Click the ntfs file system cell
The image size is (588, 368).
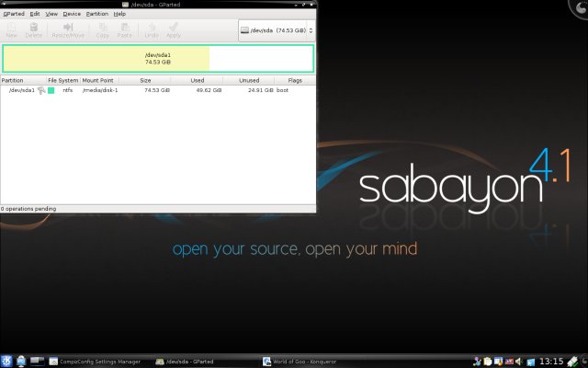67,90
